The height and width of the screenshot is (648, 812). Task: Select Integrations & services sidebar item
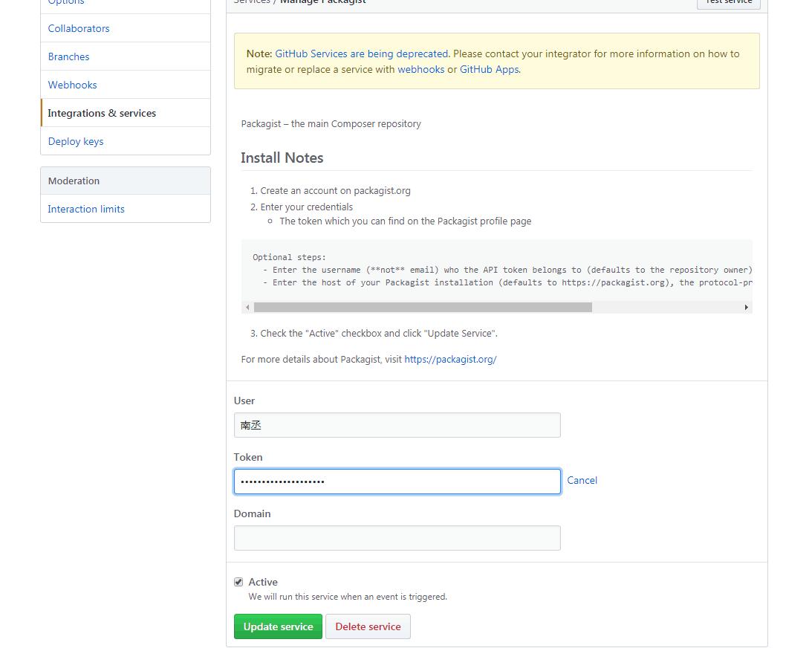pyautogui.click(x=102, y=113)
